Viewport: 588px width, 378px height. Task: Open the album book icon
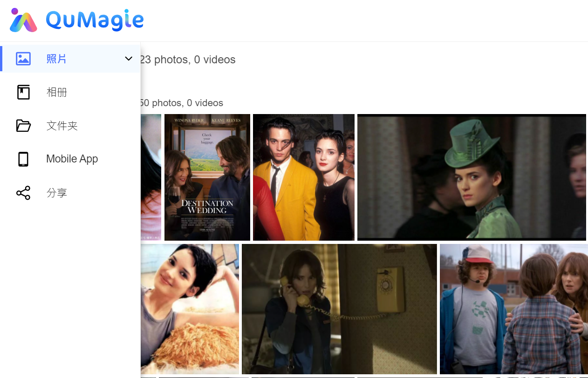[x=23, y=92]
